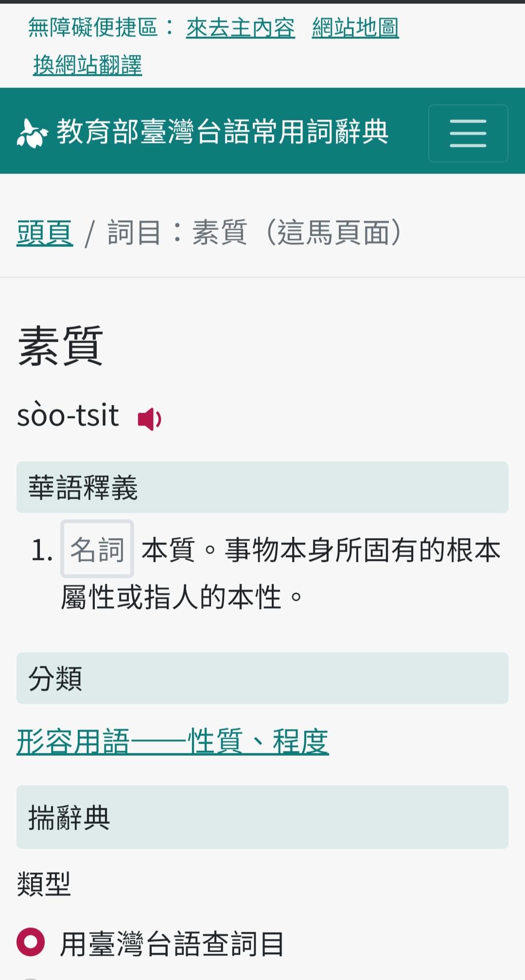Image resolution: width=525 pixels, height=980 pixels.
Task: Click the 揣辭典 section header
Action: coord(262,817)
